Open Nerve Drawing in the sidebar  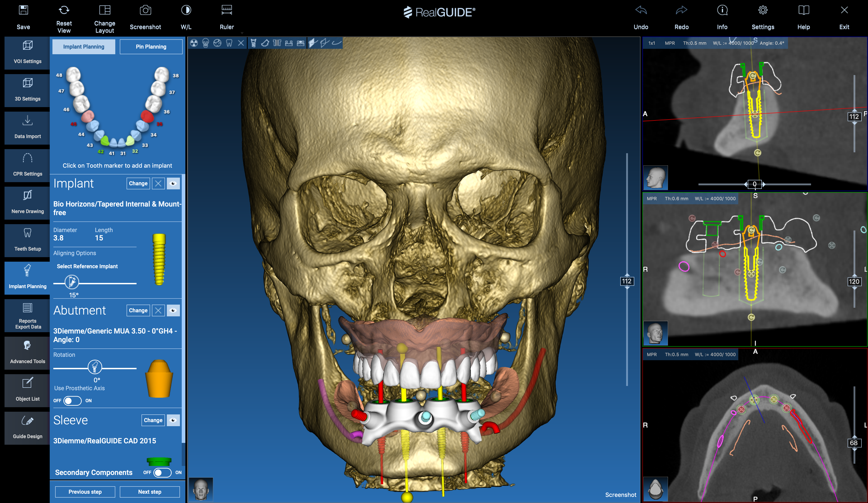27,203
